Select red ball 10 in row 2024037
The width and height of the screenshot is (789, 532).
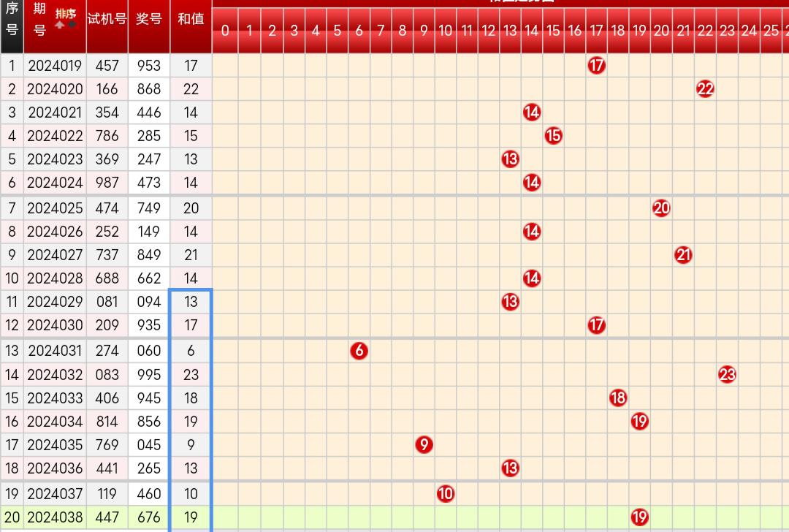tap(445, 493)
